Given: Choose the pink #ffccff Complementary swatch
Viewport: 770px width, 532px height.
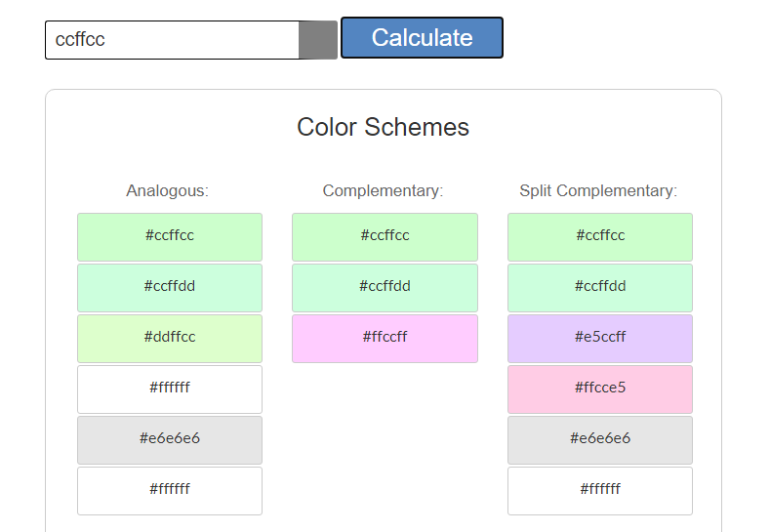Looking at the screenshot, I should click(x=385, y=338).
